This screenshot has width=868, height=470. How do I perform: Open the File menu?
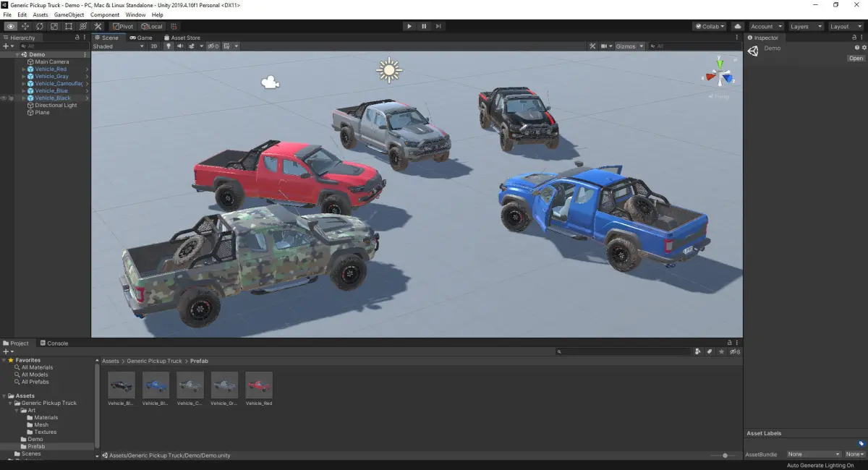pyautogui.click(x=7, y=14)
